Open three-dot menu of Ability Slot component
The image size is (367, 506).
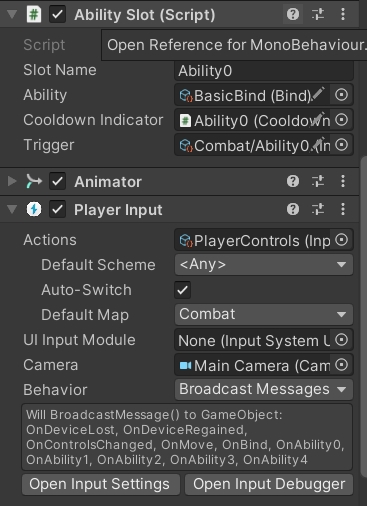(343, 14)
